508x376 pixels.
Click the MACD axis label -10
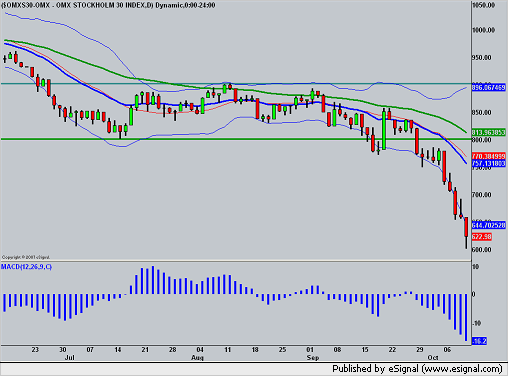pyautogui.click(x=477, y=323)
